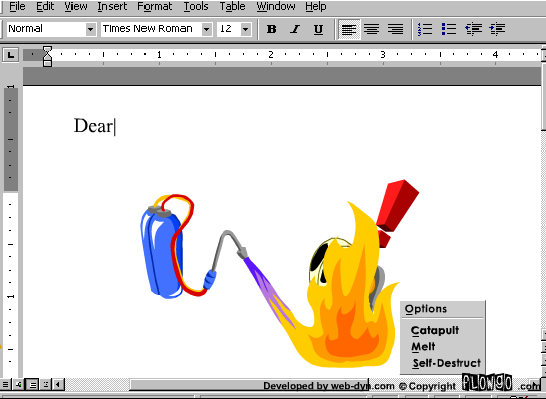Image resolution: width=546 pixels, height=399 pixels.
Task: Click the horizontal scrollbar thumb
Action: (x=249, y=385)
